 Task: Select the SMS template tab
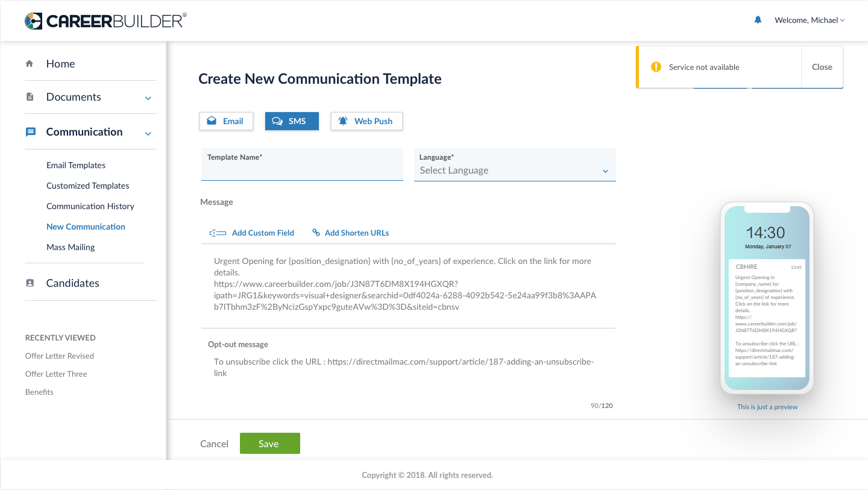coord(292,121)
